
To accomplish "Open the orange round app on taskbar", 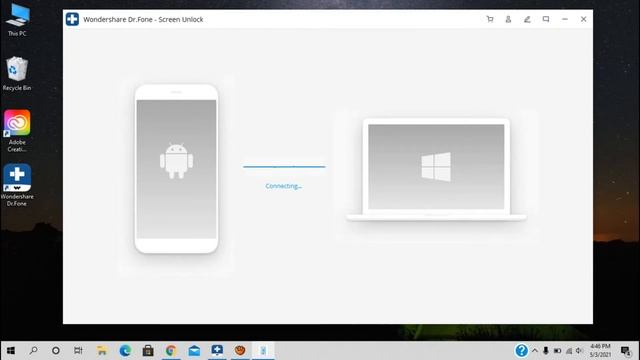I will coord(240,351).
